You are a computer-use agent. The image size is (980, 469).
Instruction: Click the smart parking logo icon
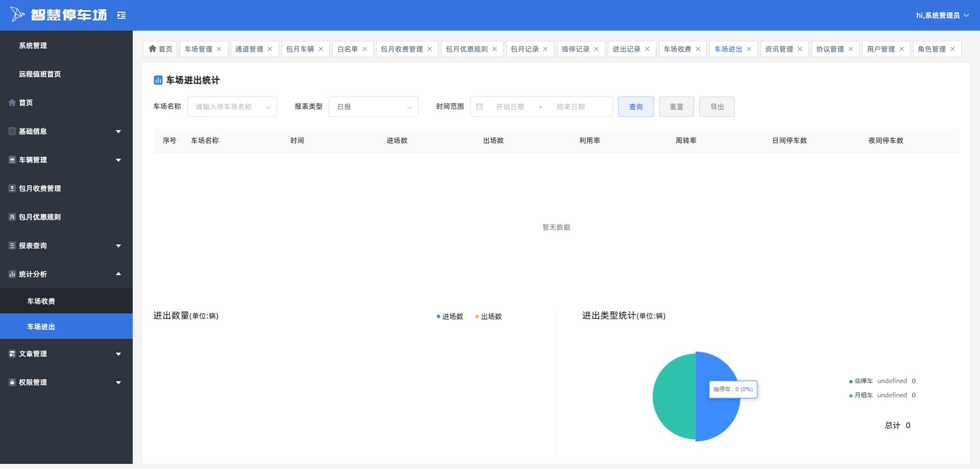point(17,14)
